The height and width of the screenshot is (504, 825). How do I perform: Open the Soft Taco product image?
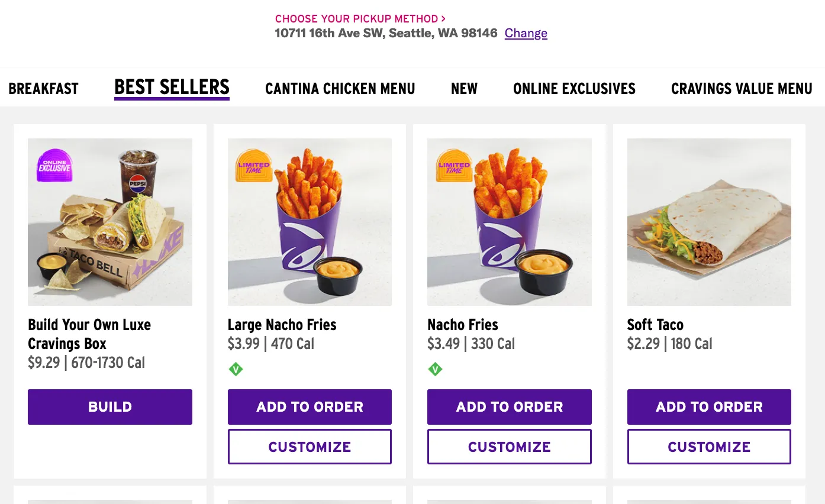709,222
